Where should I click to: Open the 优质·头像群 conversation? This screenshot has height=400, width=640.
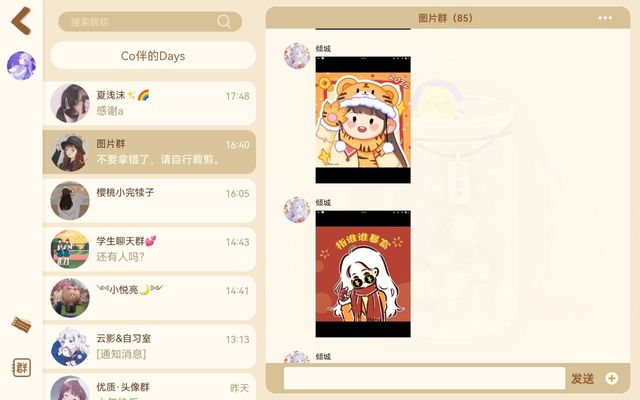click(x=149, y=387)
